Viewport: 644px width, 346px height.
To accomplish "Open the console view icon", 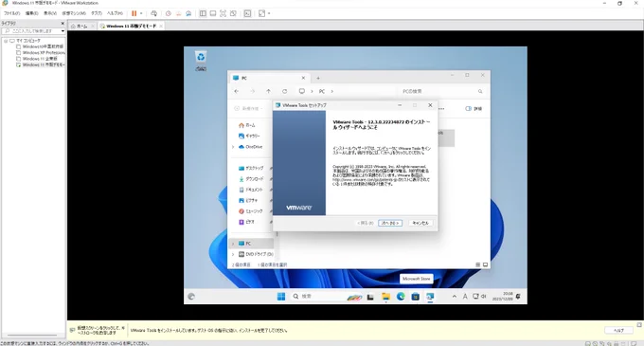I will (247, 13).
